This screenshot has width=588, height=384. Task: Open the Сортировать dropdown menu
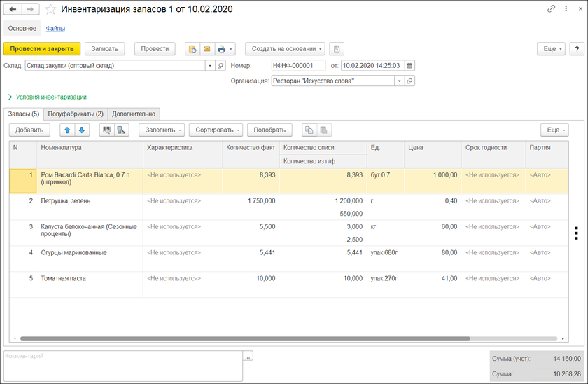coord(216,130)
